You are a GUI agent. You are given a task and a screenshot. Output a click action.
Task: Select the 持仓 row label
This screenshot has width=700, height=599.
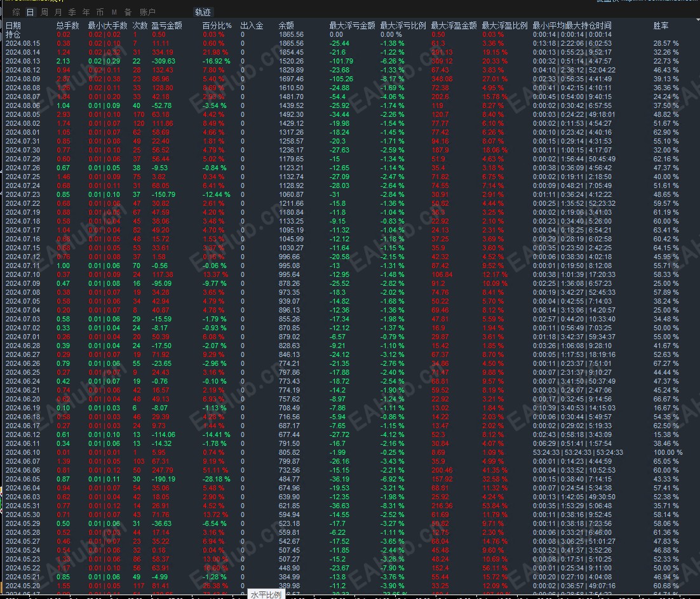pos(13,34)
